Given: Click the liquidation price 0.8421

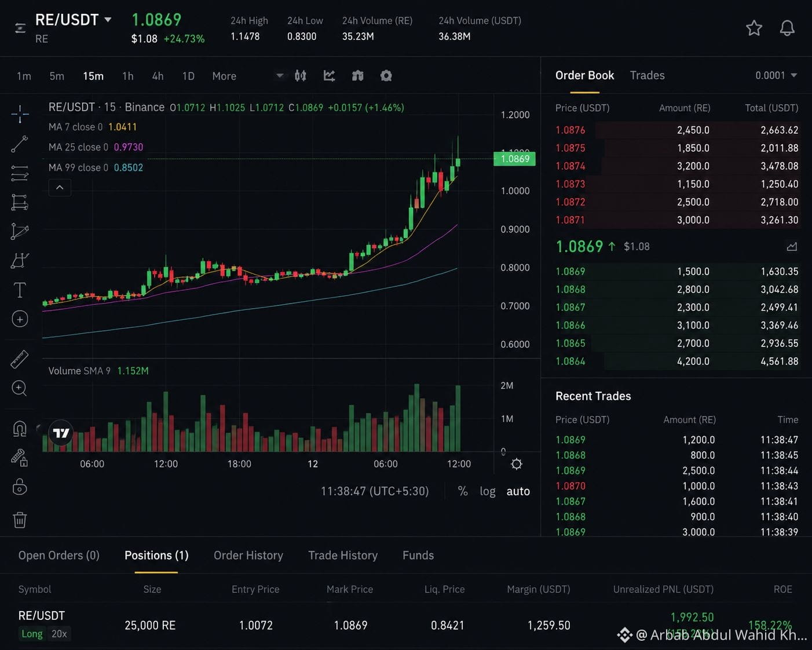Looking at the screenshot, I should pyautogui.click(x=448, y=625).
